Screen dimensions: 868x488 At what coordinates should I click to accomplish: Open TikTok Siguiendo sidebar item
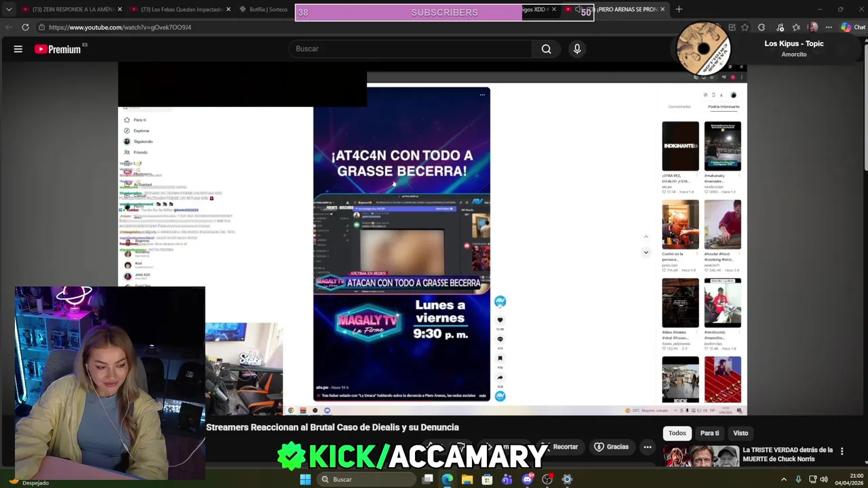[138, 142]
